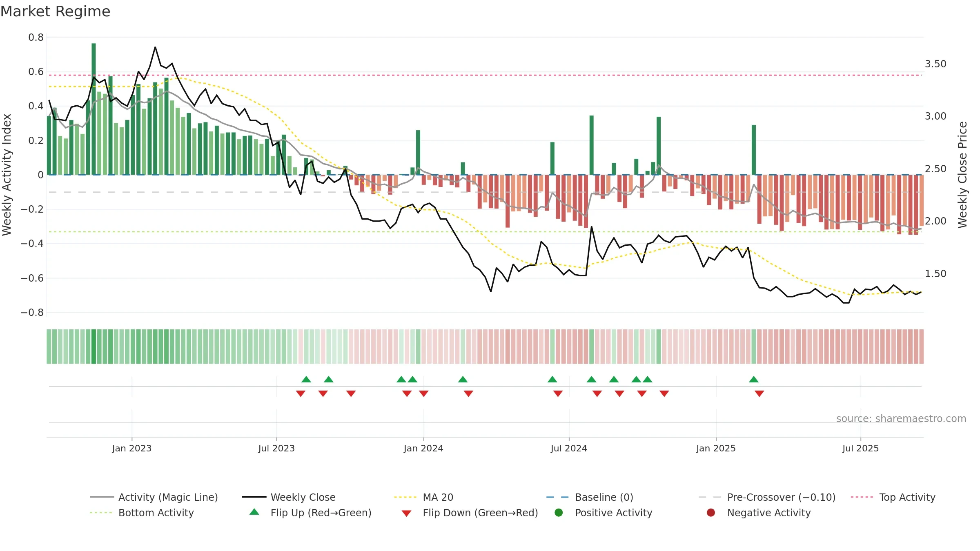
Task: Click the Activity (Magic Line) legend entry
Action: pos(154,497)
